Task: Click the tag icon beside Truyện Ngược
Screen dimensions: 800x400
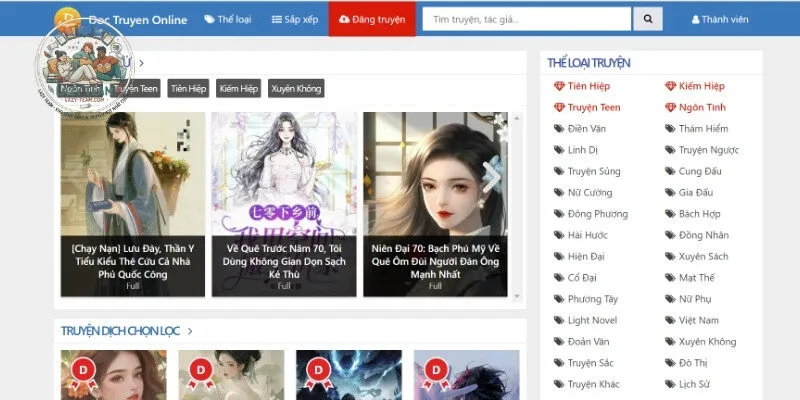Action: click(x=670, y=150)
